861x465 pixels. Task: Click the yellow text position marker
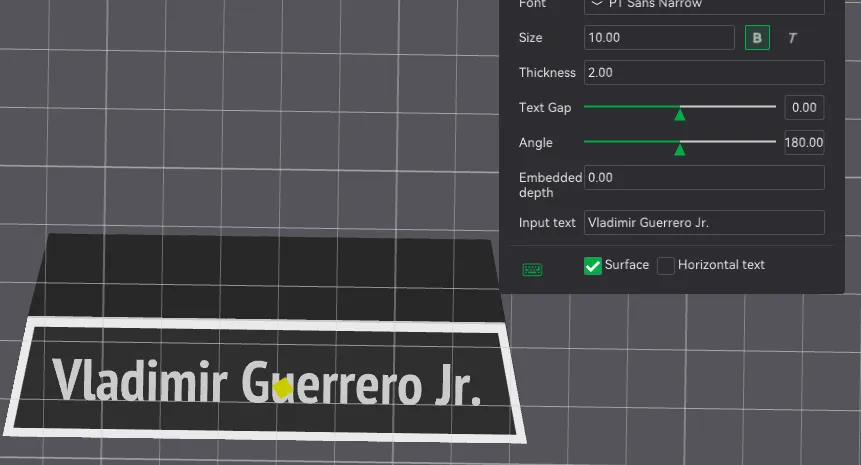[283, 388]
